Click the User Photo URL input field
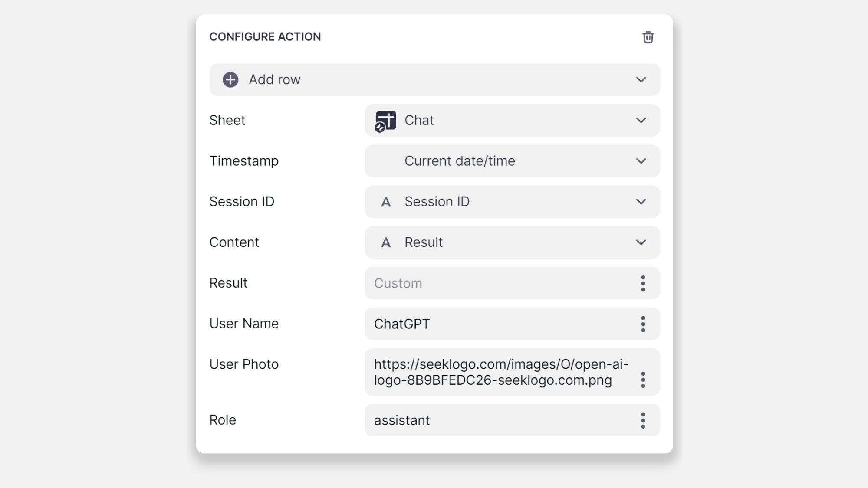 click(x=499, y=372)
